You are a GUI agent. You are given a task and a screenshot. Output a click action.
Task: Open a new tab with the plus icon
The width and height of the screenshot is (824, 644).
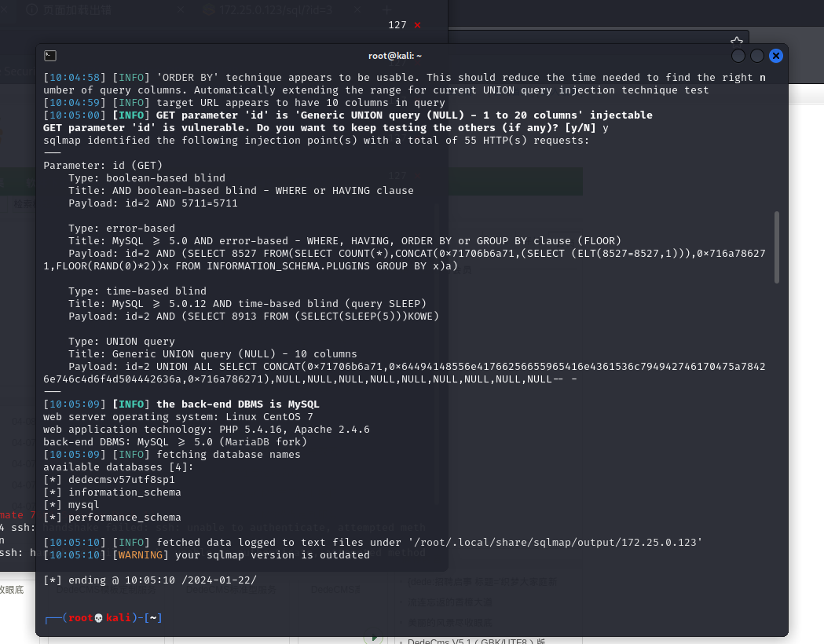pos(386,10)
